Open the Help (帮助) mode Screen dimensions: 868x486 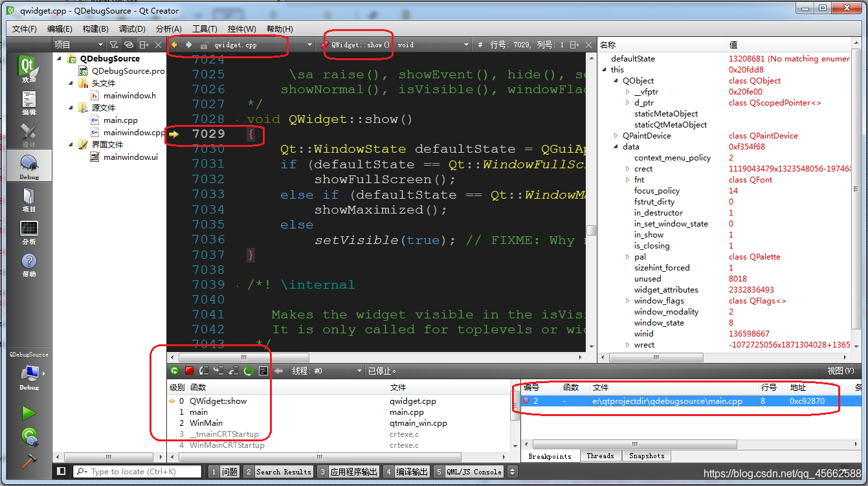click(28, 264)
